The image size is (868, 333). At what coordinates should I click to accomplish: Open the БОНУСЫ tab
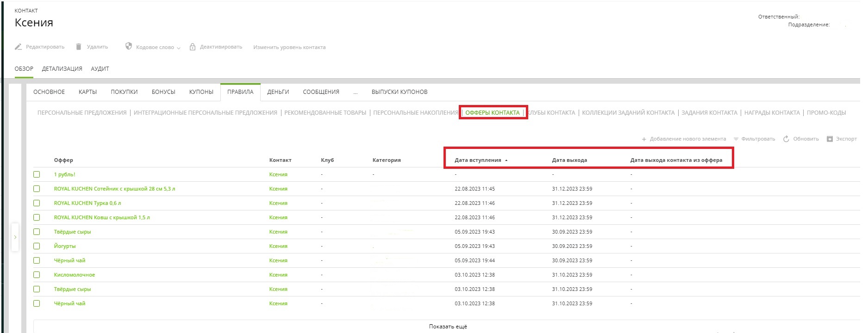(163, 92)
